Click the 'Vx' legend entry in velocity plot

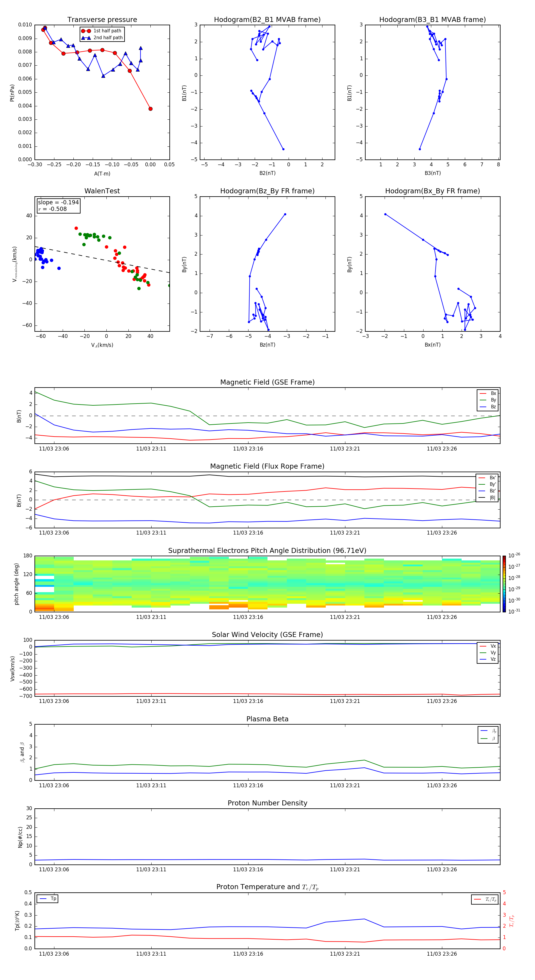point(488,647)
